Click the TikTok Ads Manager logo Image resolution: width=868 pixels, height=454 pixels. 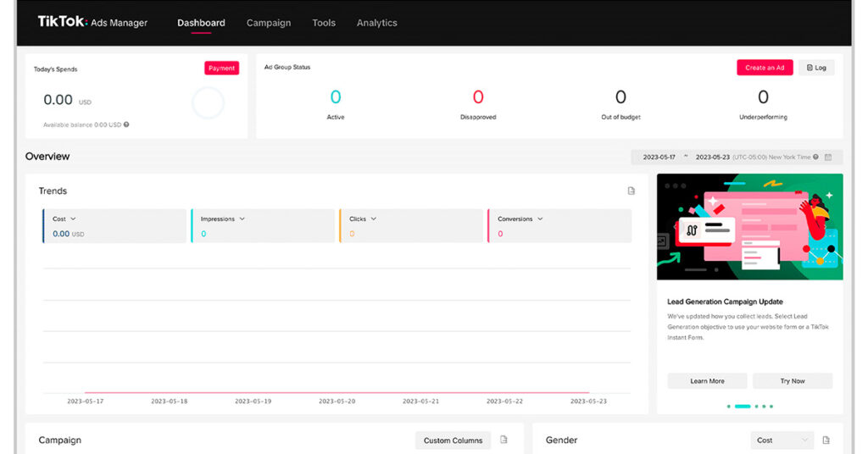(x=92, y=22)
